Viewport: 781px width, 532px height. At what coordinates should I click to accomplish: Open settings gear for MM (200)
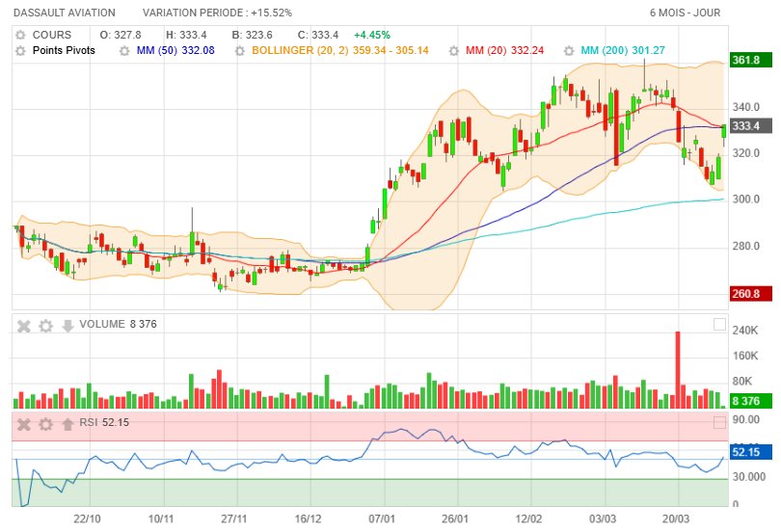click(569, 51)
